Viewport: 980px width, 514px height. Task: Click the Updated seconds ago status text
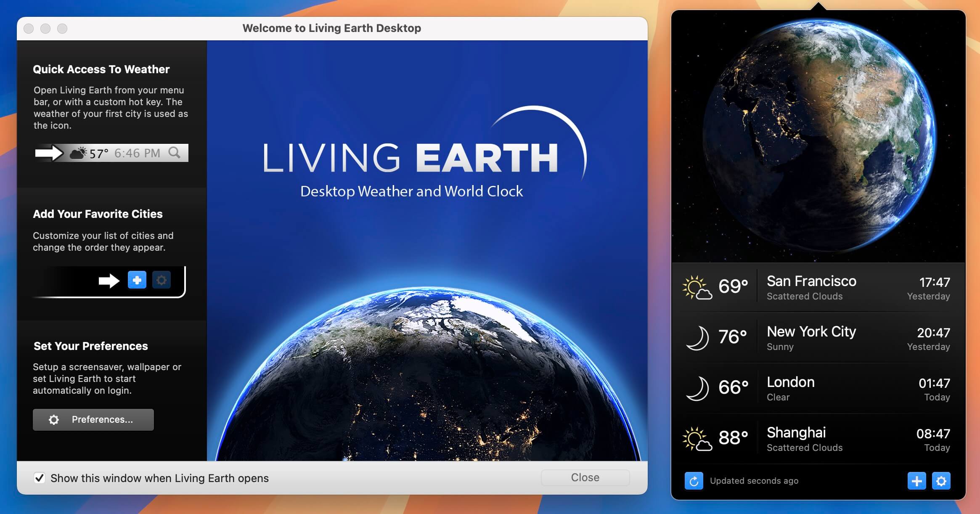754,481
